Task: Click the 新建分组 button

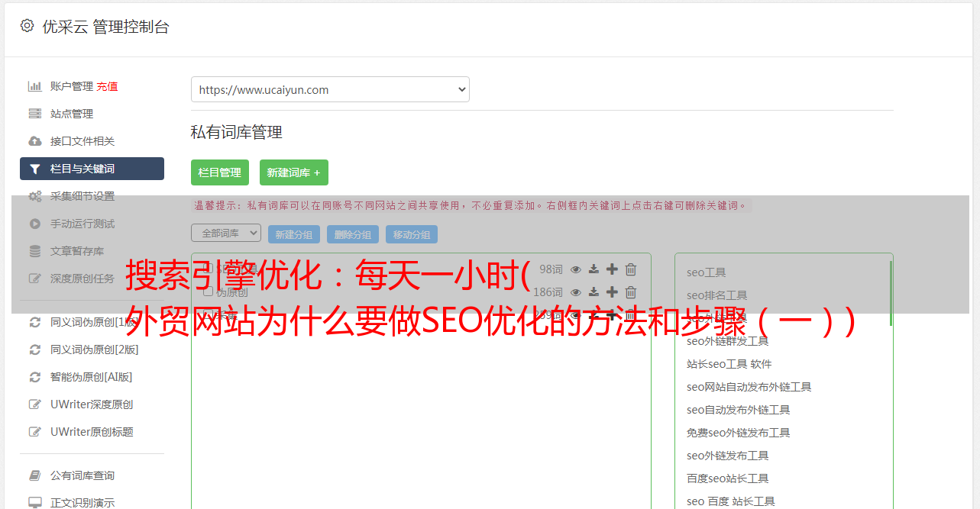Action: point(294,234)
